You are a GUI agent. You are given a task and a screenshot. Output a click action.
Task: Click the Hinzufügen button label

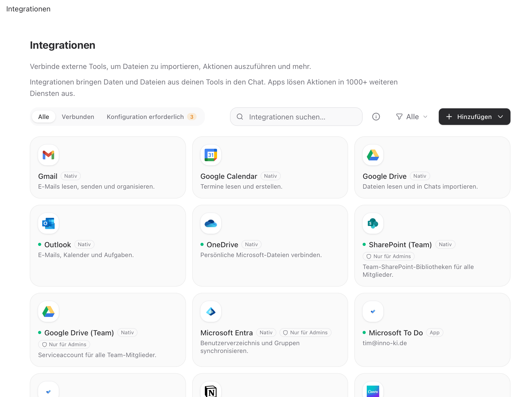[x=475, y=117]
